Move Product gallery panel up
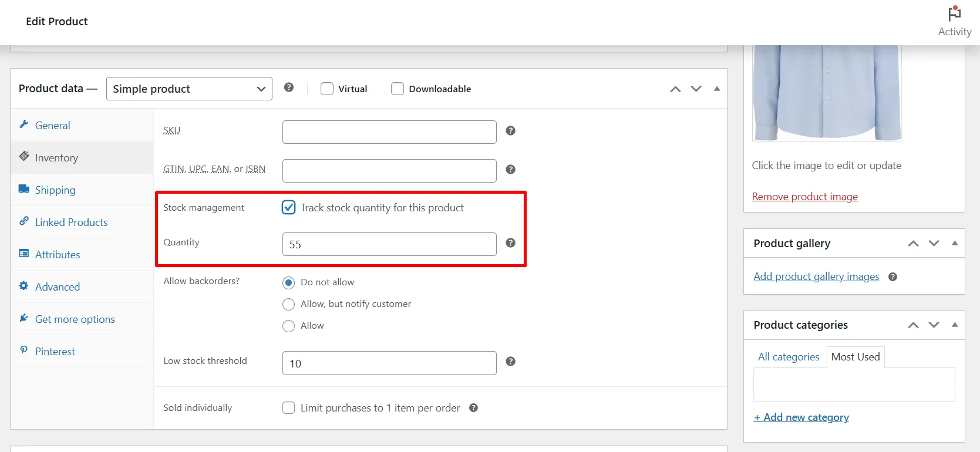 [914, 244]
